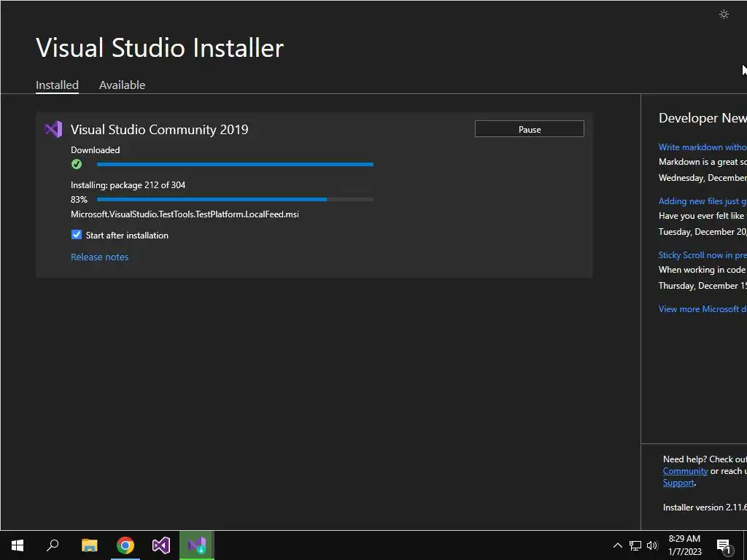This screenshot has width=747, height=560.
Task: Open 'Adding new files just g...' news link
Action: [x=703, y=201]
